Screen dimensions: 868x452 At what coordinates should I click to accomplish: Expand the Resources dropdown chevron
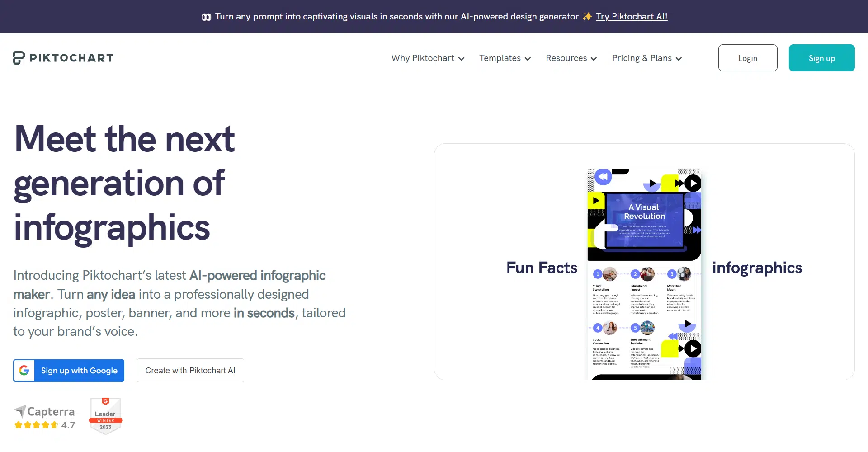(x=594, y=59)
